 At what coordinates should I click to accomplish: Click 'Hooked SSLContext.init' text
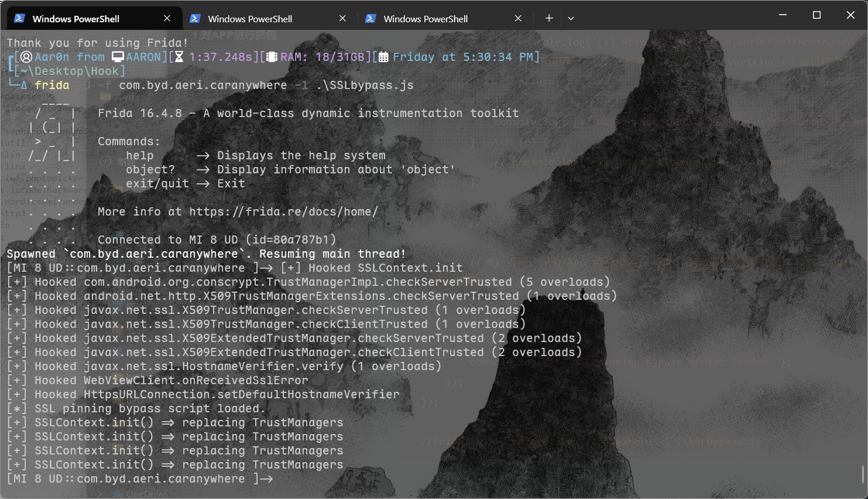pos(386,268)
